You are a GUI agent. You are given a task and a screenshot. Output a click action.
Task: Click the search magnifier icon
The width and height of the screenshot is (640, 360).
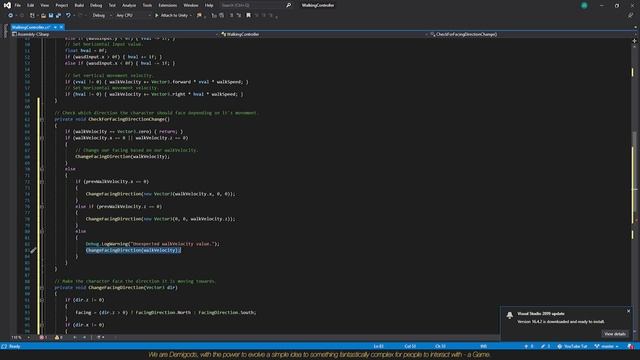[288, 5]
